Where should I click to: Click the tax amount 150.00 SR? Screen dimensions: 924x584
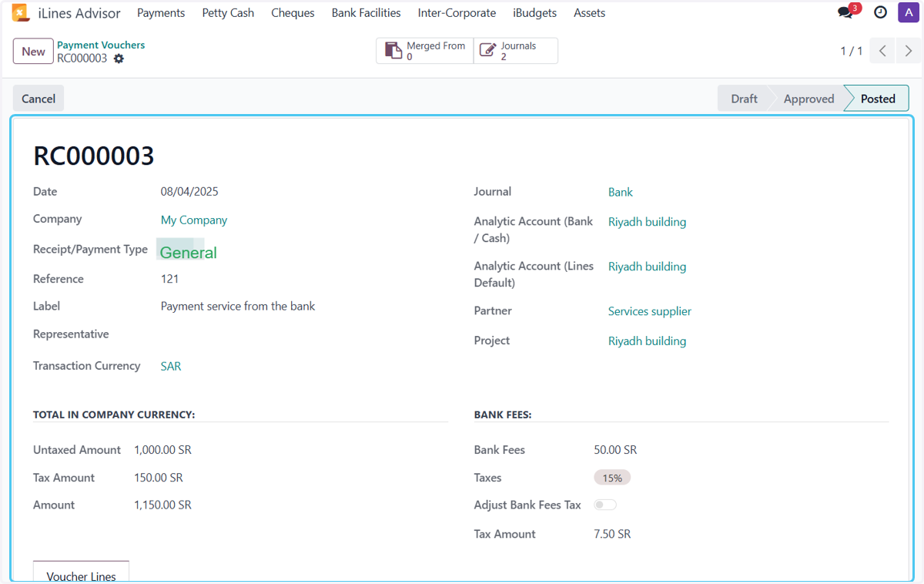click(159, 478)
